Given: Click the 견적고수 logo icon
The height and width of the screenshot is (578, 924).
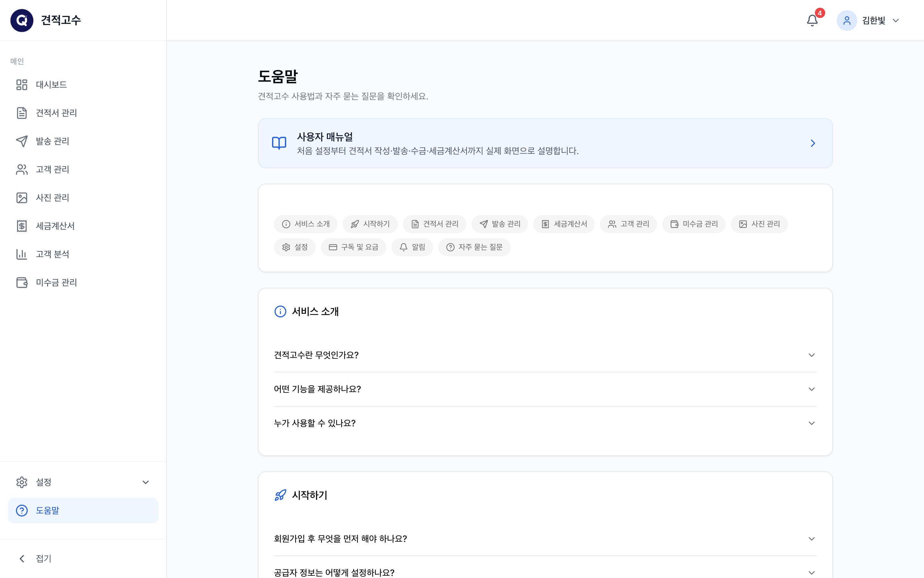Looking at the screenshot, I should 22,20.
